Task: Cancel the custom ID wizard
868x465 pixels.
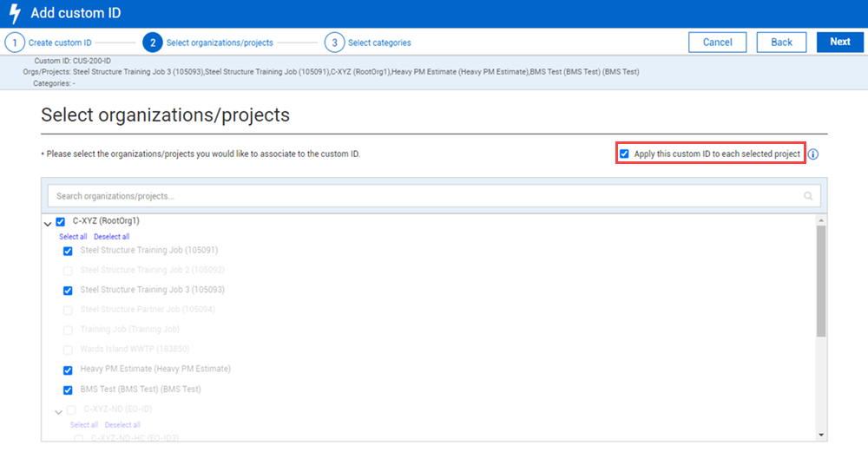Action: pyautogui.click(x=717, y=43)
